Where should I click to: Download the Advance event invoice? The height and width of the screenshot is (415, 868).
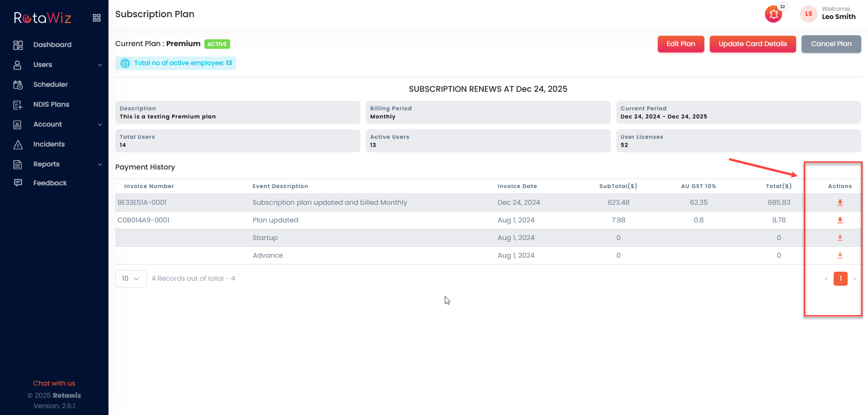pos(840,255)
